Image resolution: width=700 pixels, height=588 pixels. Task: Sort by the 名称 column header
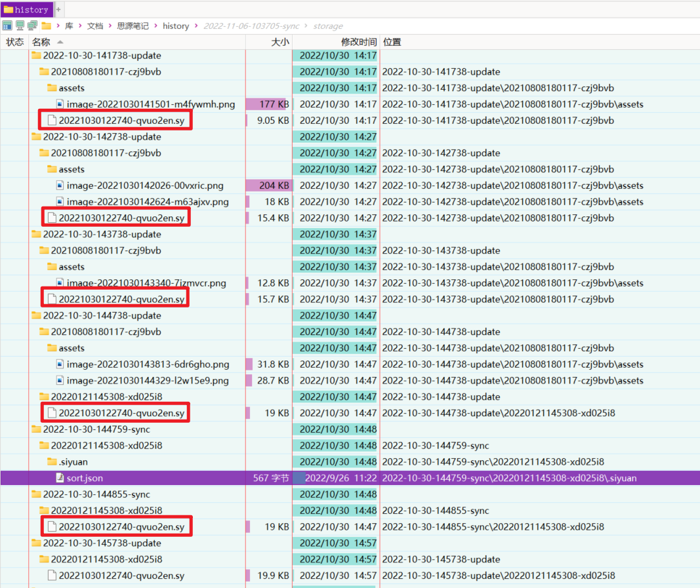click(x=138, y=42)
